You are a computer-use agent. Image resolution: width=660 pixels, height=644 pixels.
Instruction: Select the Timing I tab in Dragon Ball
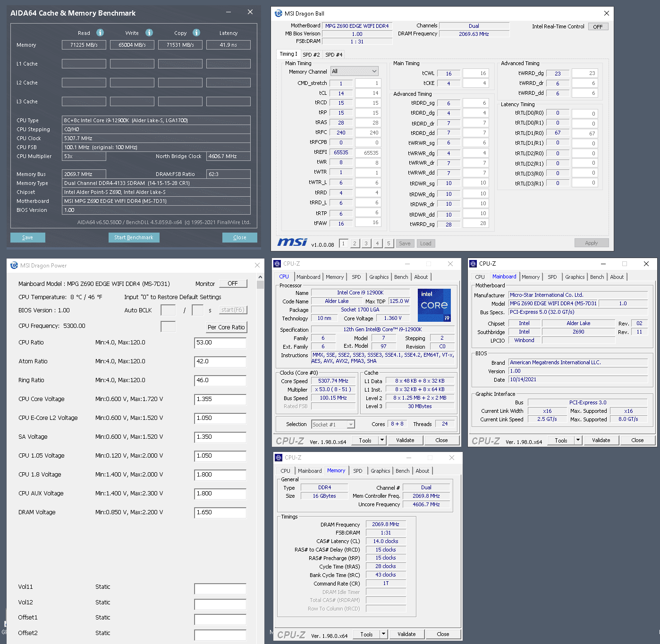tap(288, 54)
